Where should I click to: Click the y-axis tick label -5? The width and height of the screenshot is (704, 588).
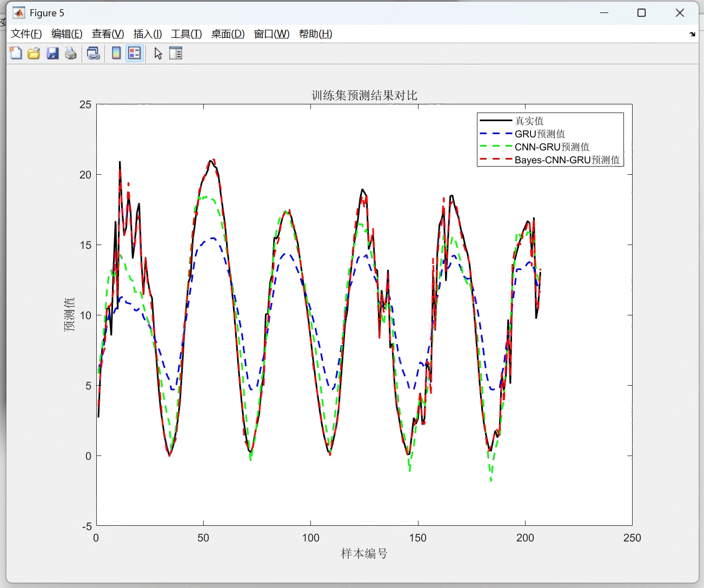tap(87, 526)
